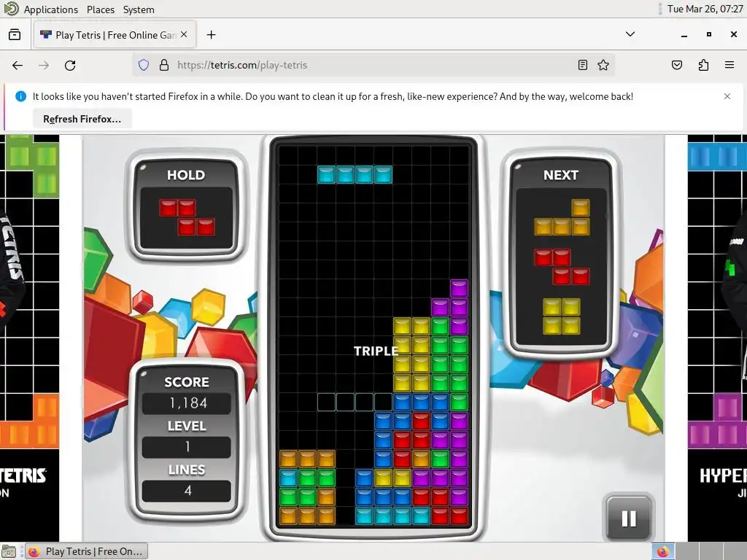Viewport: 747px width, 560px height.
Task: Click the SCORE label
Action: [x=187, y=382]
